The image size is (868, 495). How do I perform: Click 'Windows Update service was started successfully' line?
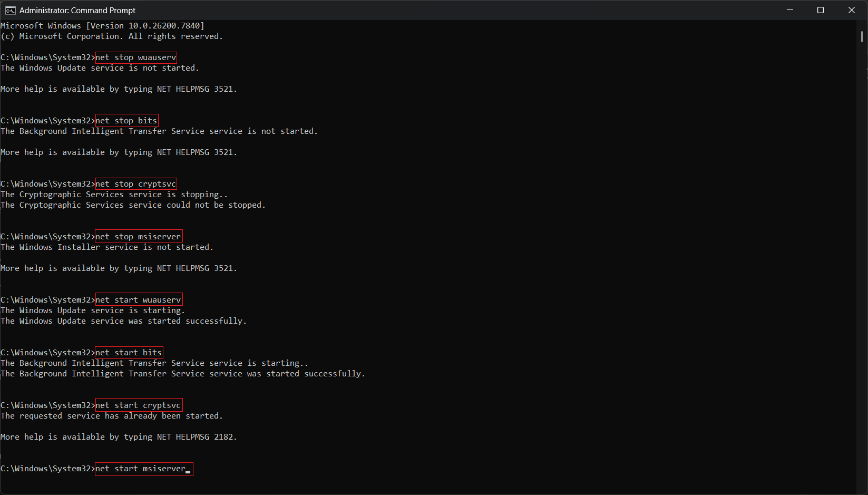[x=123, y=321]
